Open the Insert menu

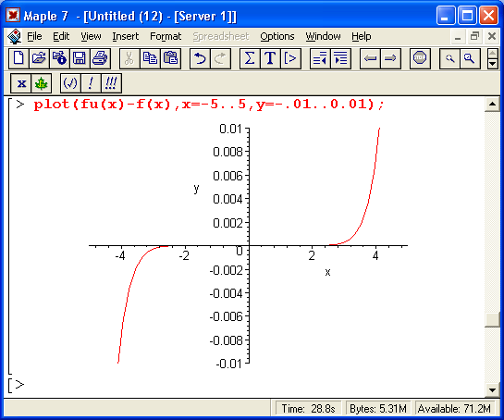(126, 36)
